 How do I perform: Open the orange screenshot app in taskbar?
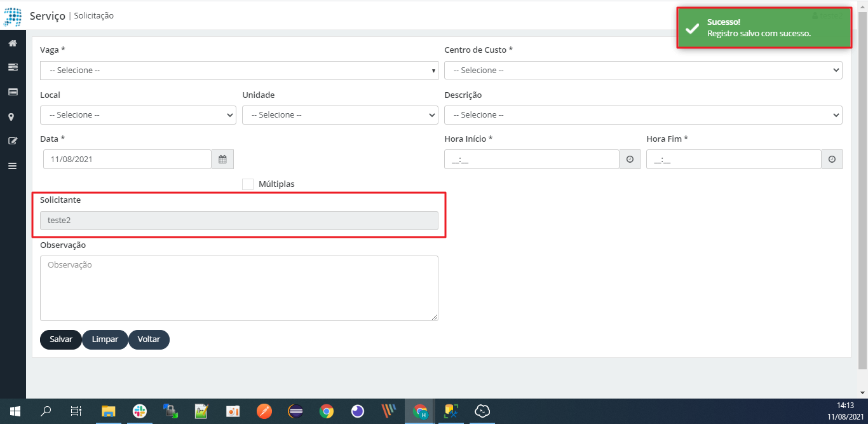[233, 411]
